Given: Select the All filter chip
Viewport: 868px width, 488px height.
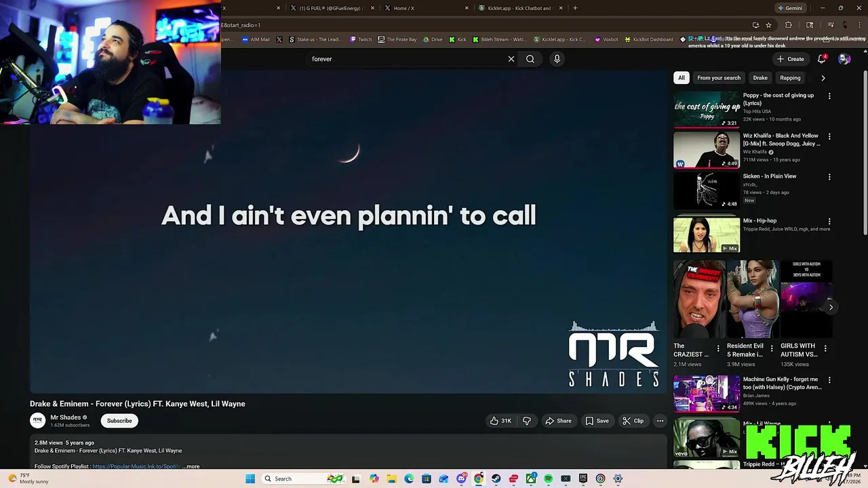Looking at the screenshot, I should pos(682,78).
